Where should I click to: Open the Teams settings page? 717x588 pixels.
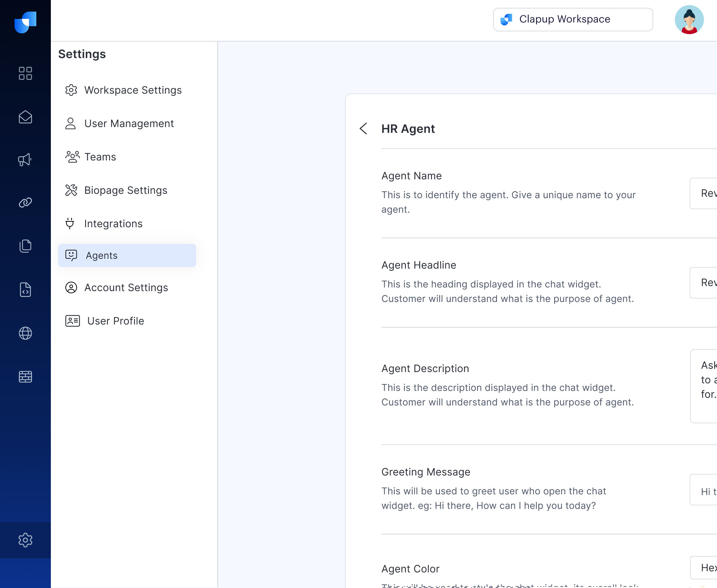(127, 157)
